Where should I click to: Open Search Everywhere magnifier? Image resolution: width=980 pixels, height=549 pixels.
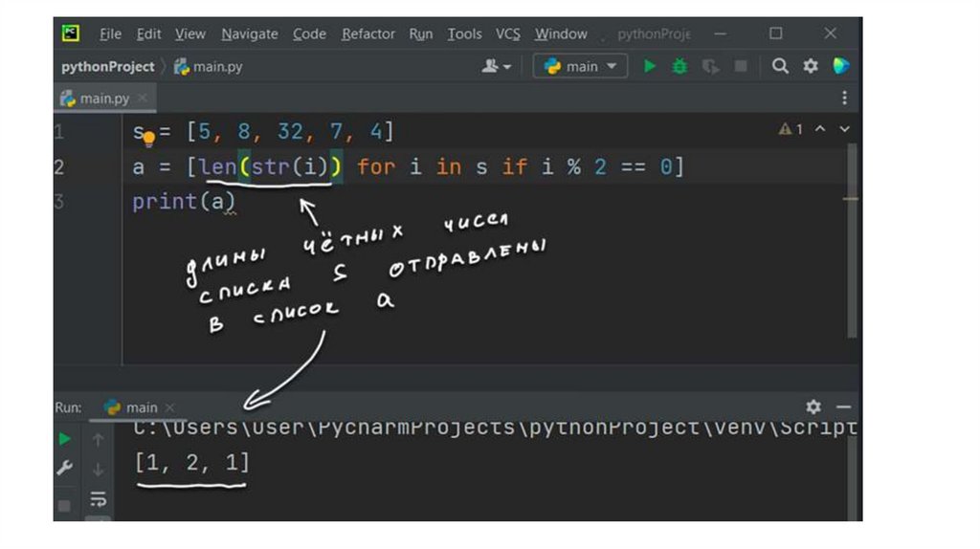point(779,66)
